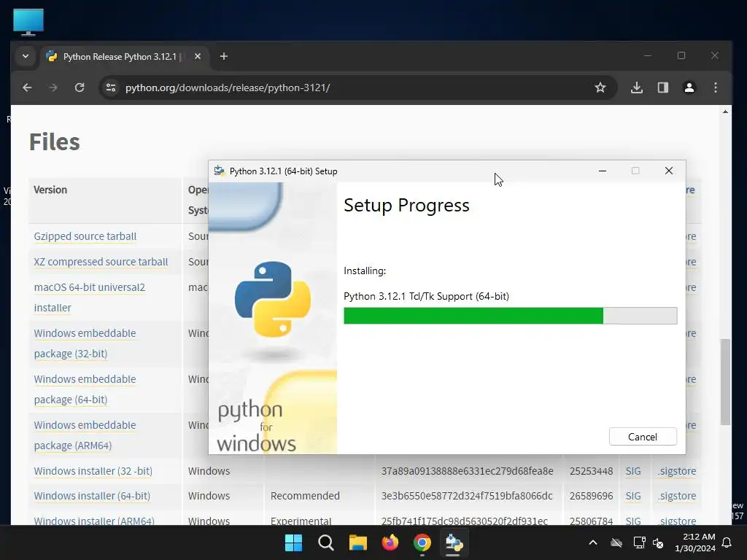The width and height of the screenshot is (747, 560).
Task: Open Gzipped source tarball link
Action: pyautogui.click(x=85, y=236)
